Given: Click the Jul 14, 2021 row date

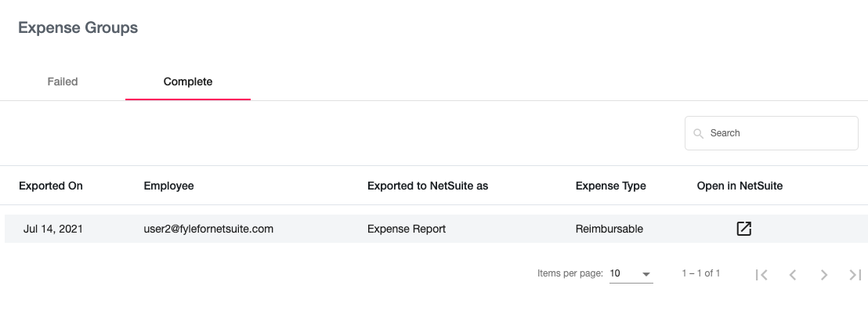Looking at the screenshot, I should point(53,229).
